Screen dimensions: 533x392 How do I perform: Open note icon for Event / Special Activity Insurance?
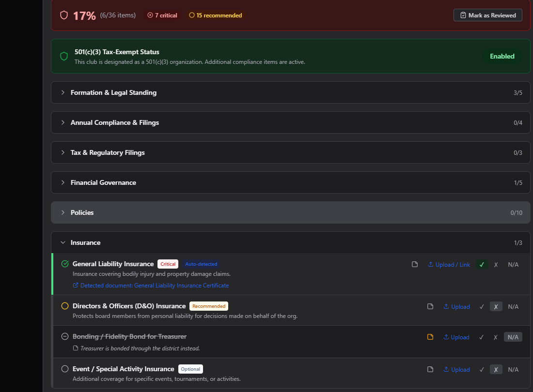coord(430,369)
